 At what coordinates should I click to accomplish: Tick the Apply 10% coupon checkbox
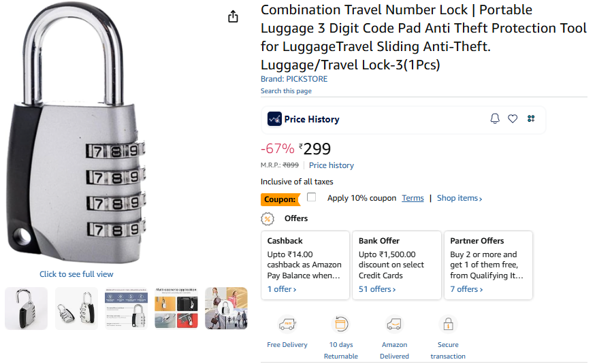312,197
